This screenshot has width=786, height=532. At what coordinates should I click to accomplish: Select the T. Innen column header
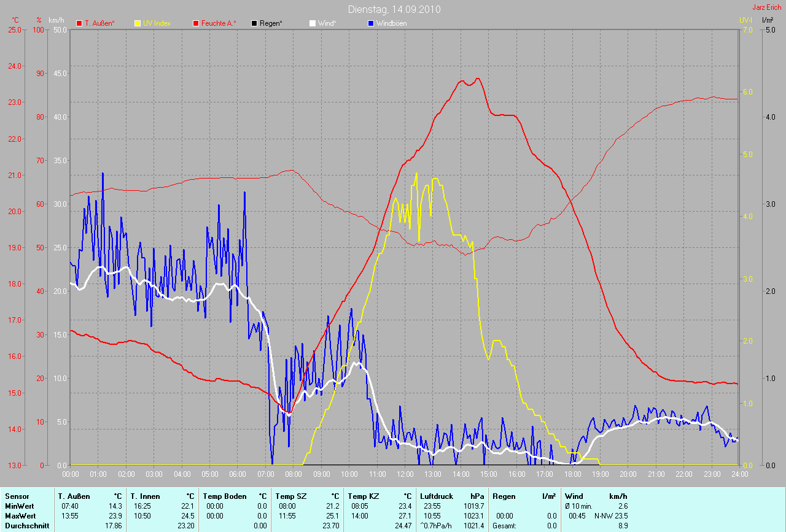[x=145, y=496]
